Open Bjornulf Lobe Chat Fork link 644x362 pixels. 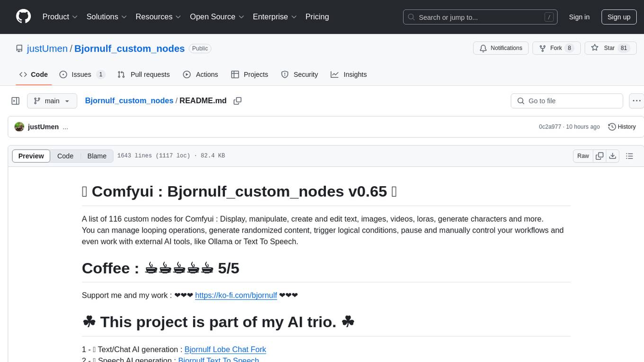coord(225,349)
